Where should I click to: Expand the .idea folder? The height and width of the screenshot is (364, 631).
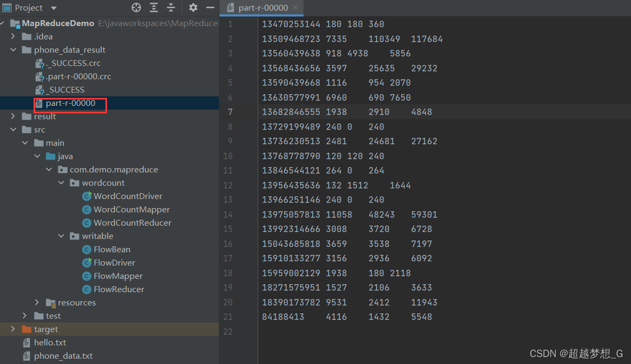click(13, 36)
